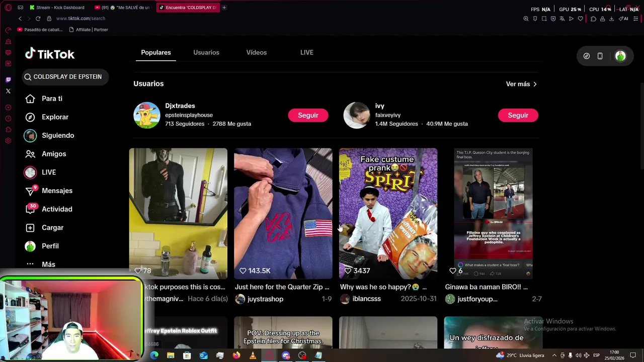
Task: Click the zoom magnifier icon in address bar
Action: tap(526, 19)
